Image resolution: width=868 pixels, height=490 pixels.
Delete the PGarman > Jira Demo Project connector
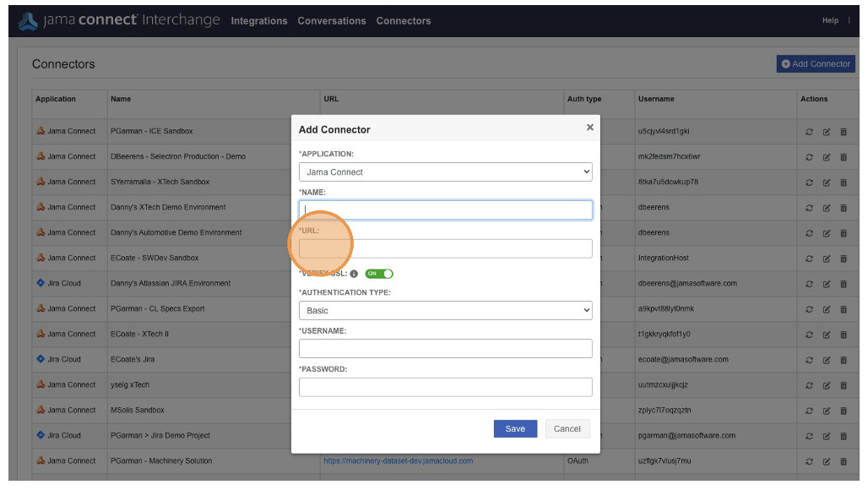(844, 436)
